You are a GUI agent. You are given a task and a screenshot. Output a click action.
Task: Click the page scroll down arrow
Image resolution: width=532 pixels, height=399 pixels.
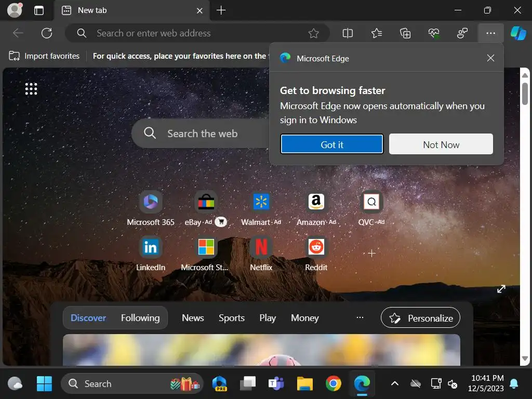pos(525,358)
